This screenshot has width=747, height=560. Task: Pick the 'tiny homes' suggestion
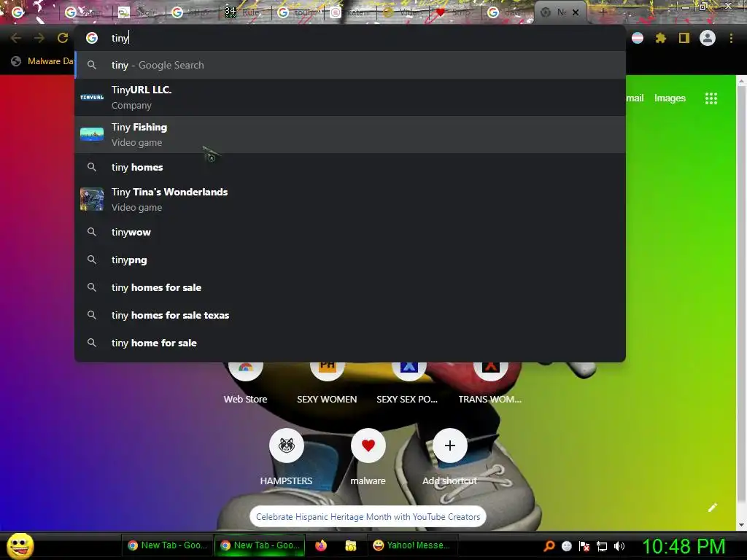pos(350,167)
